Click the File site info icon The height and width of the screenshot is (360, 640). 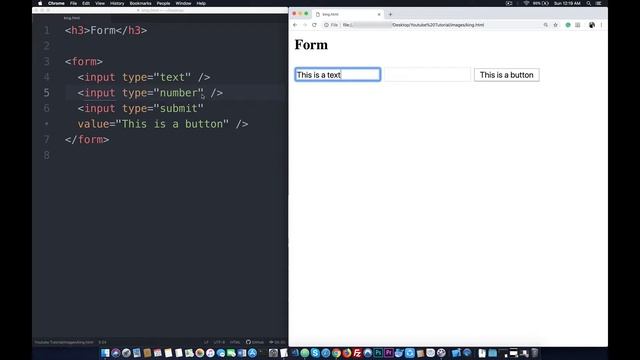[331, 25]
